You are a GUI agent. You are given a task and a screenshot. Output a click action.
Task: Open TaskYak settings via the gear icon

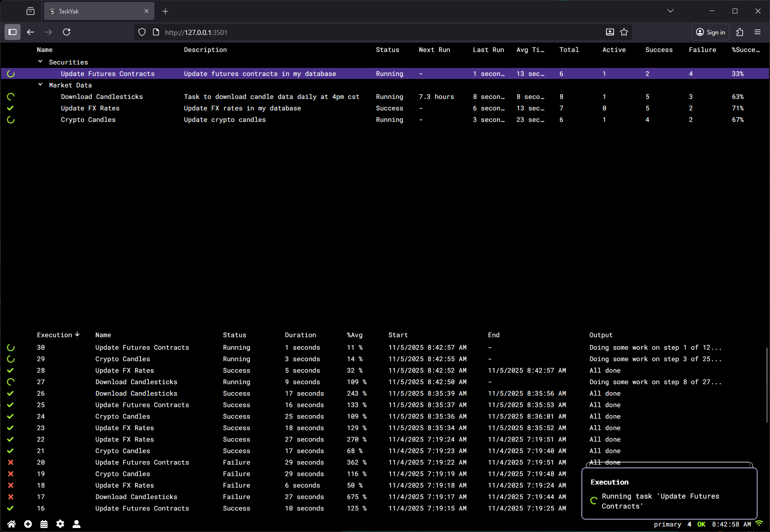coord(60,524)
